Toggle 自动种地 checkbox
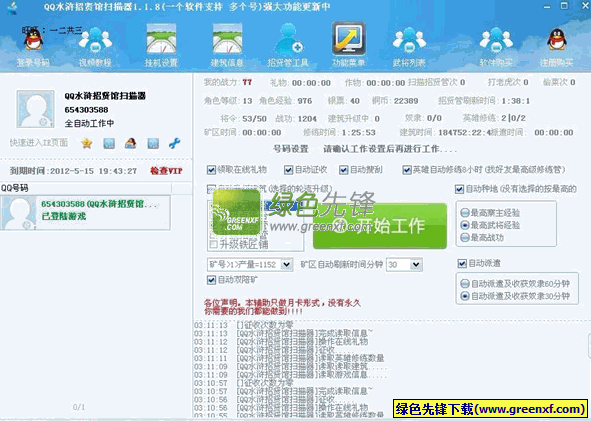Viewport: 591px width, 421px height. pos(459,189)
